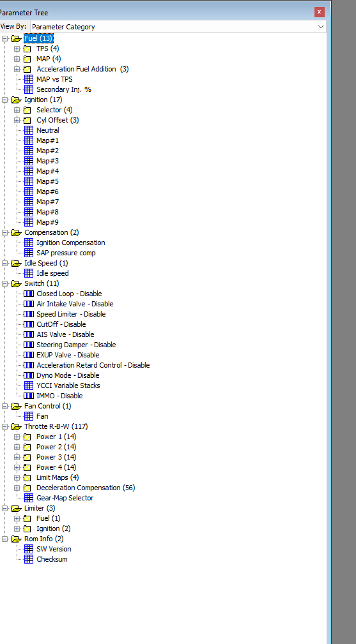
Task: Select the SW Version tree item
Action: [x=54, y=549]
